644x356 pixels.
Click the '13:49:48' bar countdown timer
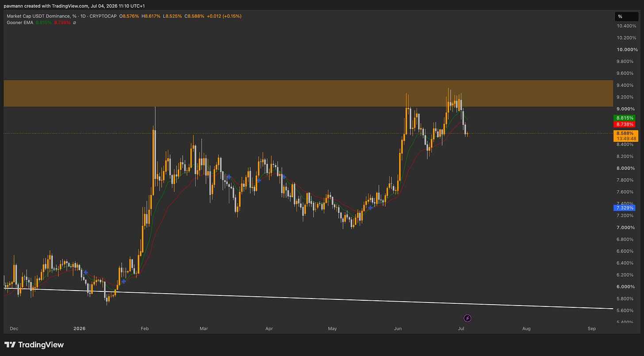[625, 138]
